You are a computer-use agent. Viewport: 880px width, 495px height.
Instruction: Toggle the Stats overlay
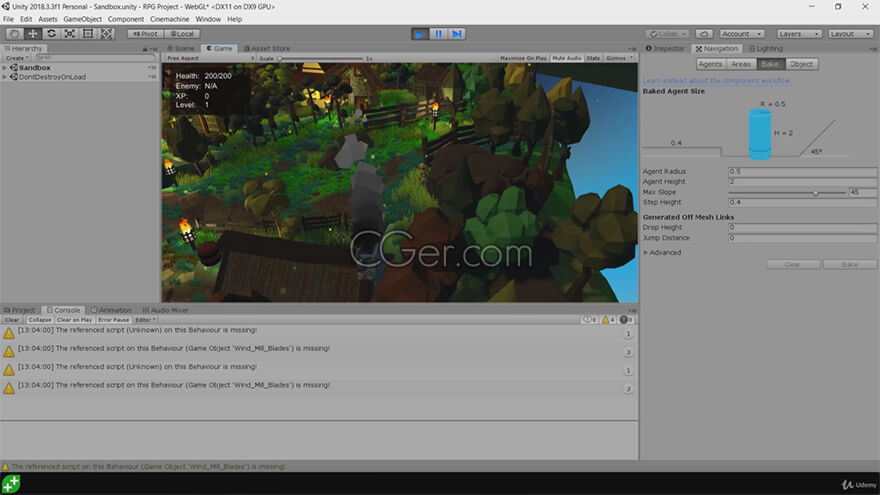[593, 58]
